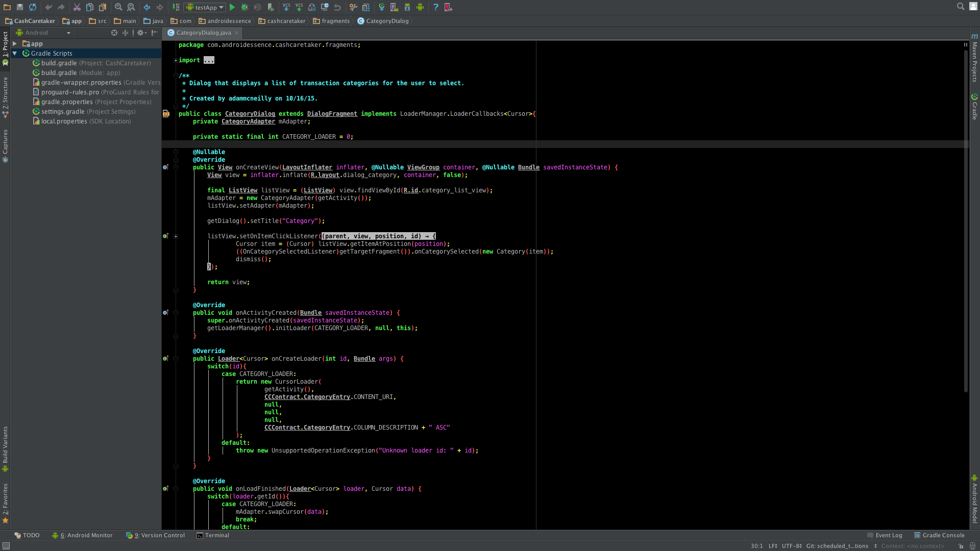Open the Event Log
The height and width of the screenshot is (551, 980).
click(x=885, y=535)
